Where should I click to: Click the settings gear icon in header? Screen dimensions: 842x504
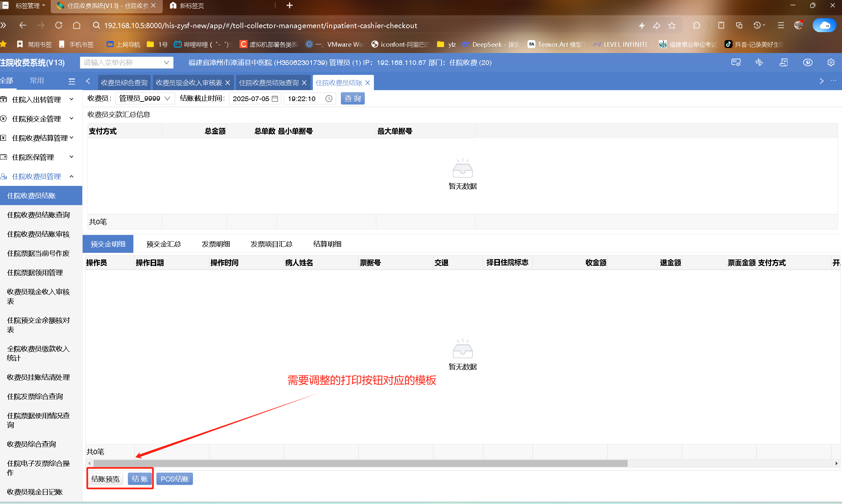(x=830, y=63)
